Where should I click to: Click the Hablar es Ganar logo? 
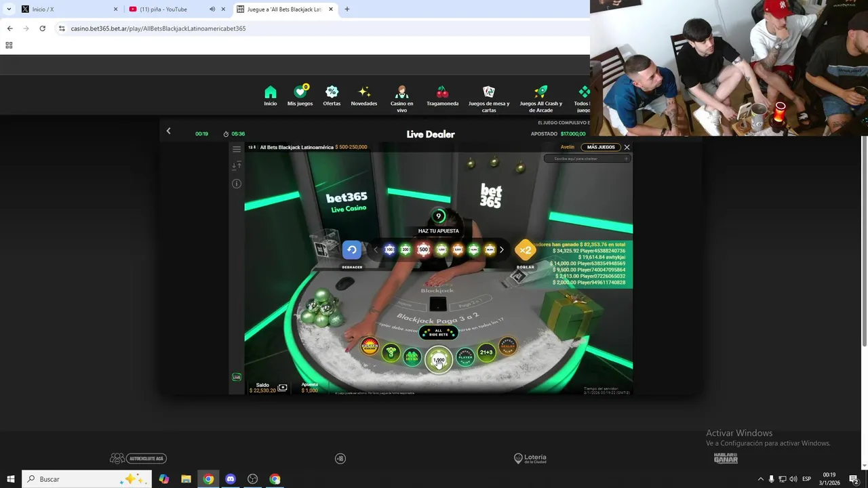click(x=726, y=458)
